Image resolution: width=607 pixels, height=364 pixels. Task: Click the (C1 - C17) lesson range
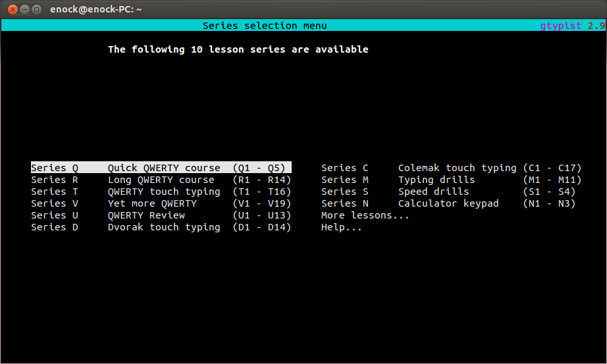tap(552, 168)
